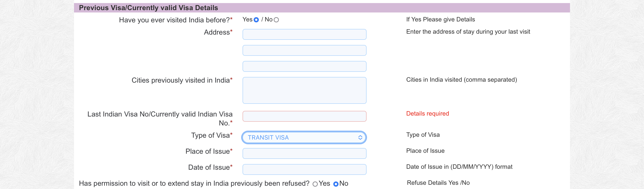
Task: Focus the second Address line field
Action: [x=304, y=50]
